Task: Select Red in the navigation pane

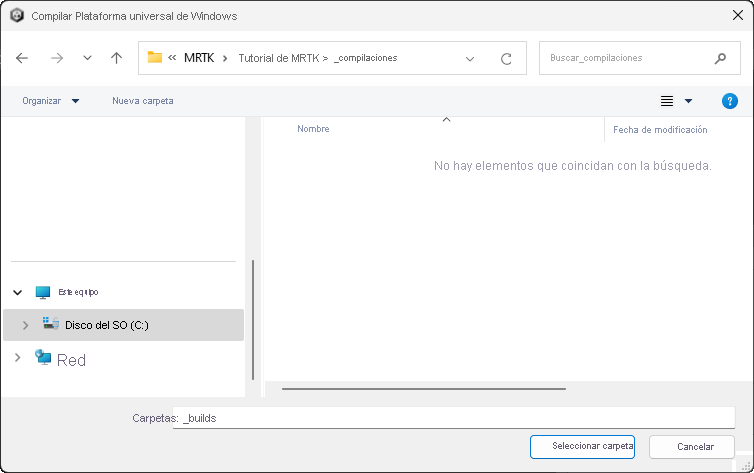Action: pos(71,360)
